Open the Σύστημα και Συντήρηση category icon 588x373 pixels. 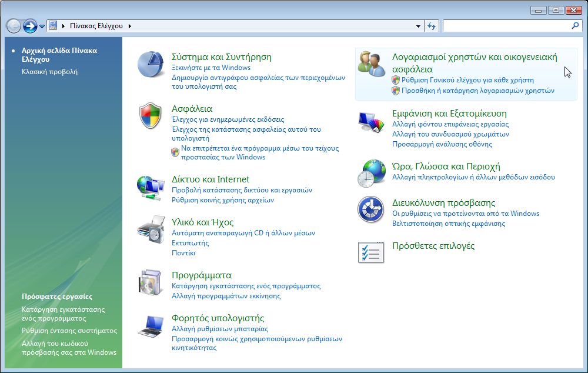coord(151,65)
